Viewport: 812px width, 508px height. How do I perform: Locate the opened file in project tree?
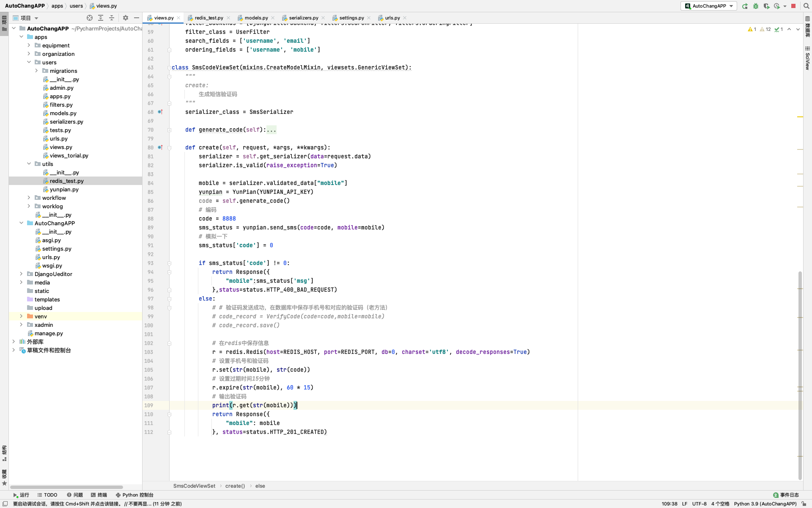coord(90,18)
